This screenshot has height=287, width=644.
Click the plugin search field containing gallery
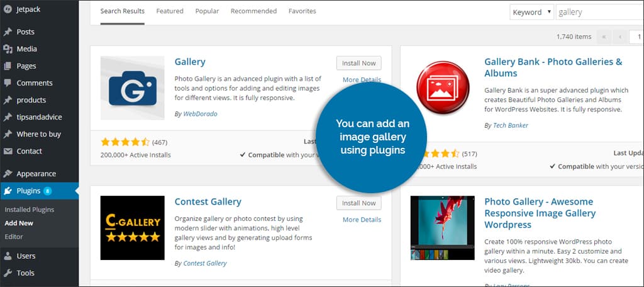tap(599, 13)
